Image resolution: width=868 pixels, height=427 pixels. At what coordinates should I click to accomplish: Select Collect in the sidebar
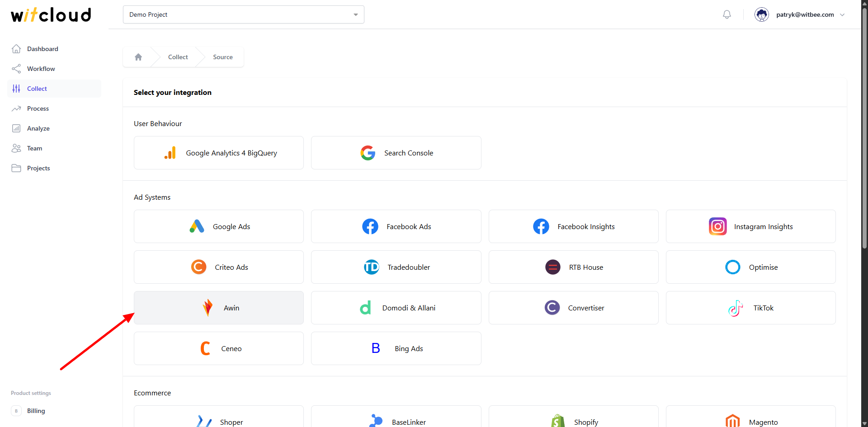(x=54, y=89)
